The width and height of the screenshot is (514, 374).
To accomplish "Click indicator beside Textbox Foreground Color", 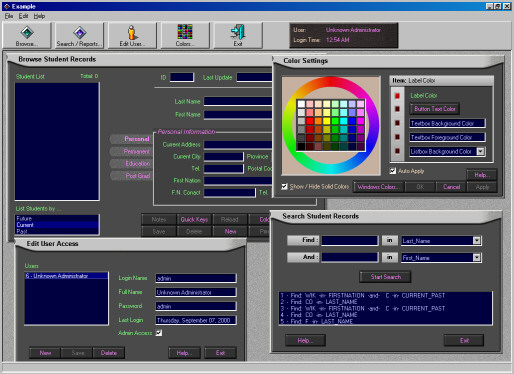I will click(x=397, y=137).
